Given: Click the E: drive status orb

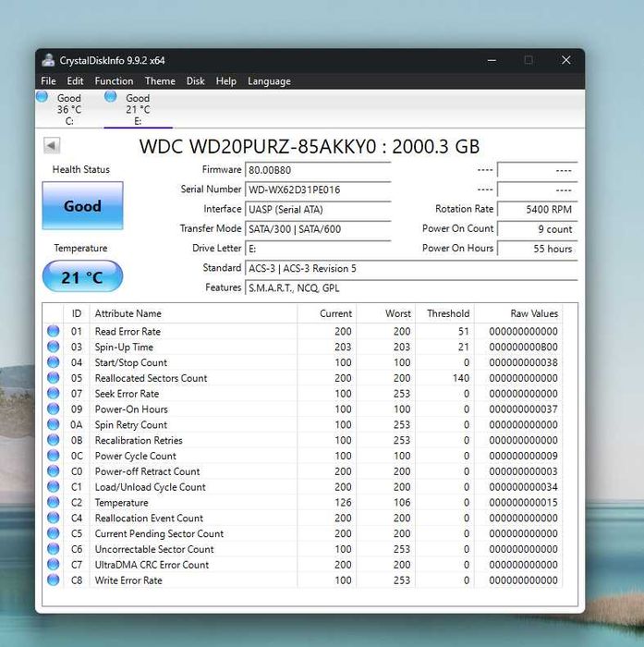Looking at the screenshot, I should pos(111,96).
